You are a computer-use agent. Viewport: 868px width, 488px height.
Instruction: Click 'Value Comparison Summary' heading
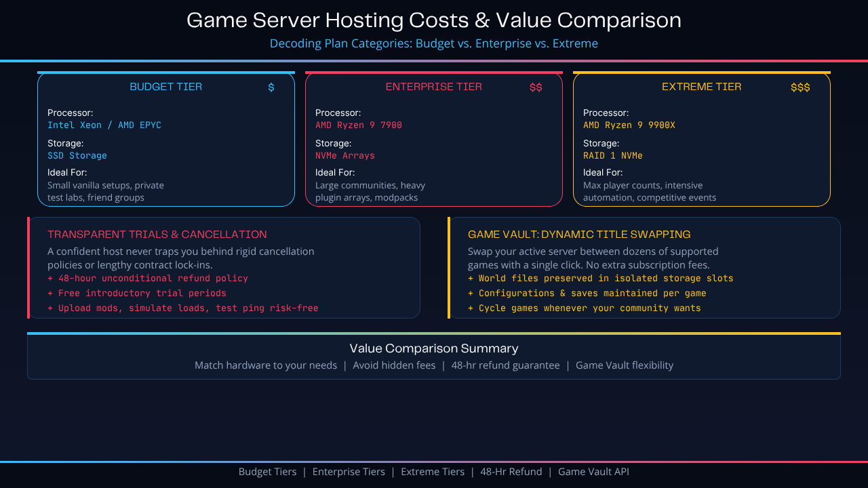pyautogui.click(x=434, y=348)
